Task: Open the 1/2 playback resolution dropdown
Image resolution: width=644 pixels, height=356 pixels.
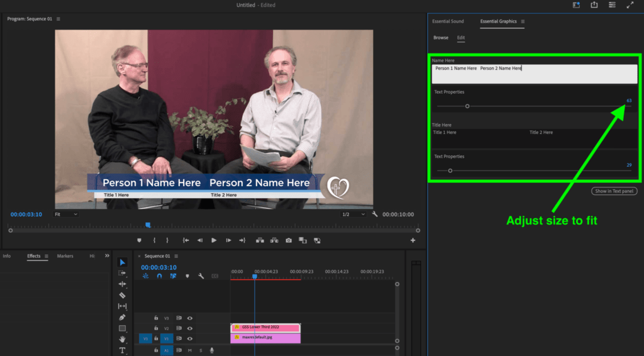Action: [x=353, y=214]
